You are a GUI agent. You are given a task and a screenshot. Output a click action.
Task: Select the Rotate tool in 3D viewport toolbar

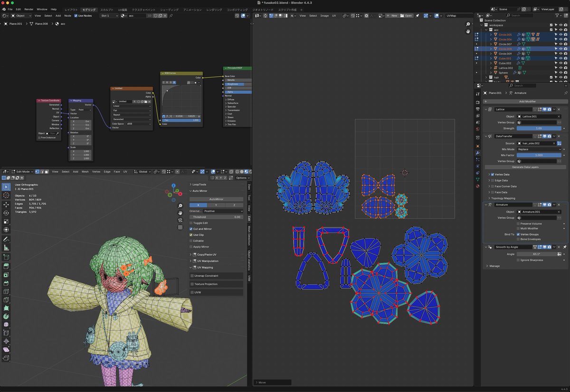(x=6, y=213)
